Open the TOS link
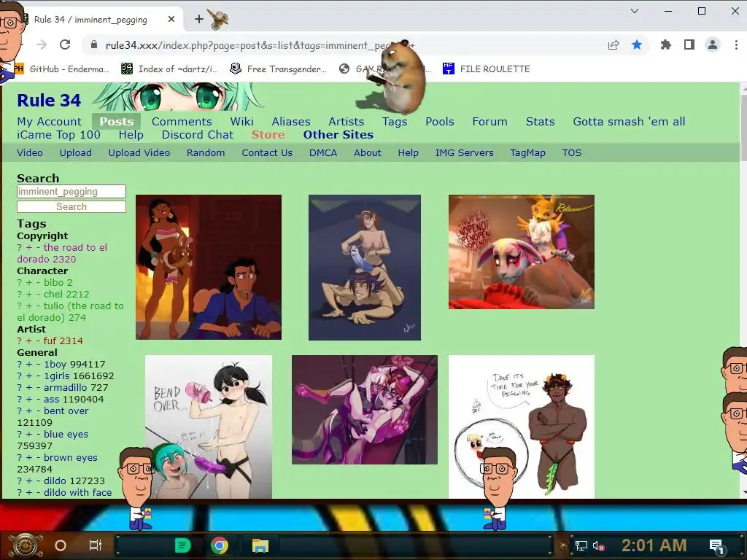This screenshot has height=560, width=747. pos(571,153)
